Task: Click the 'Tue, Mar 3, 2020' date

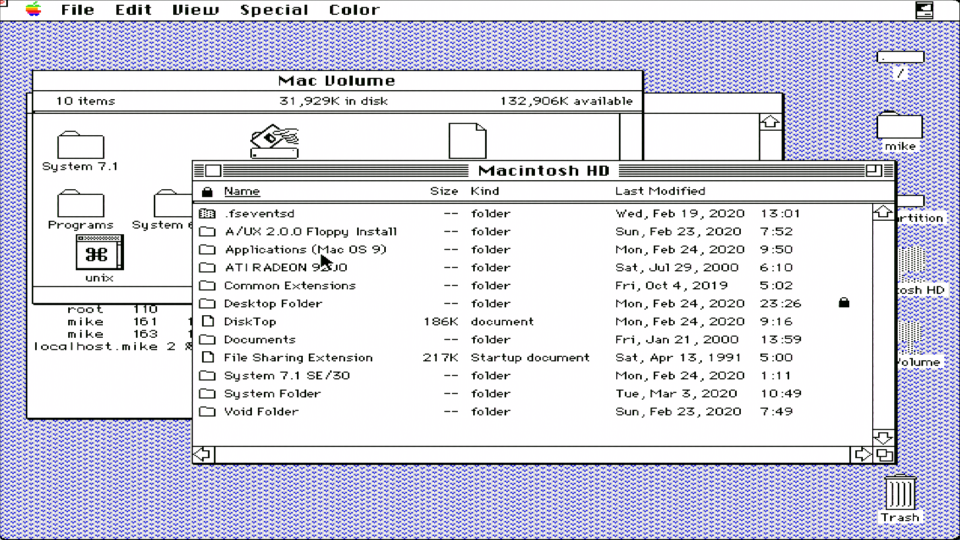Action: tap(676, 393)
